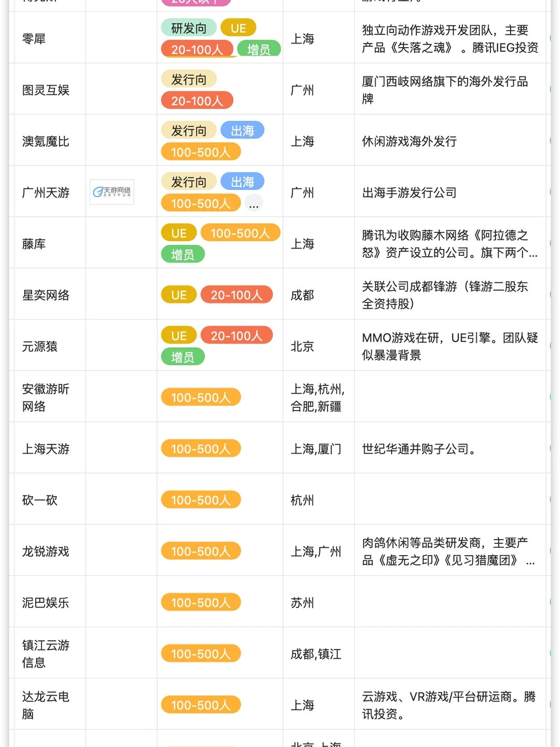Select the company name 龙锐游戏
Image resolution: width=560 pixels, height=747 pixels.
tap(46, 551)
